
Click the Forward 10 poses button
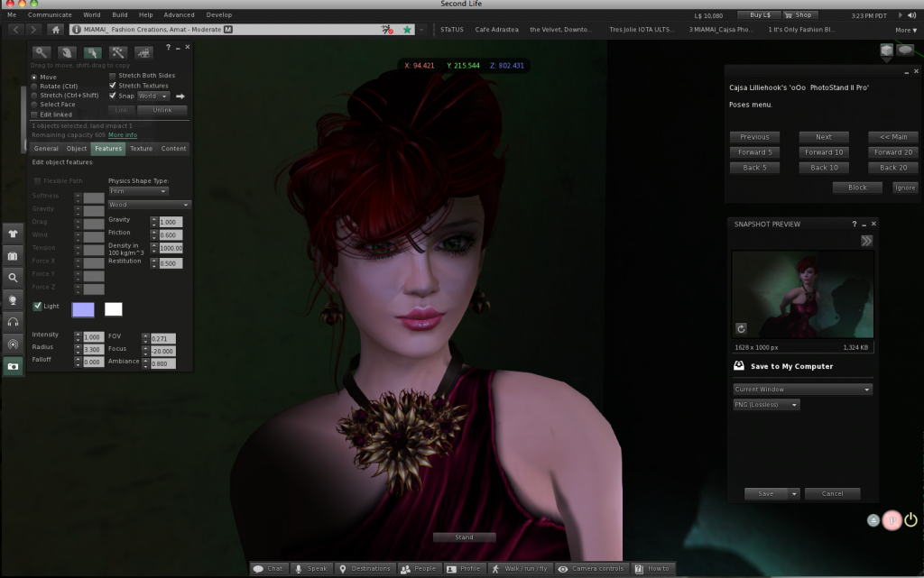[824, 152]
